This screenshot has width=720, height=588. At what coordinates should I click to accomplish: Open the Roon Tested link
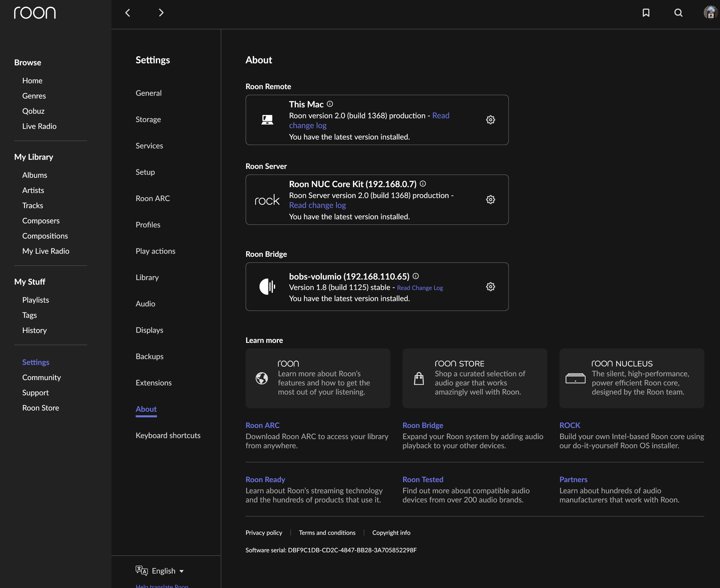click(423, 480)
